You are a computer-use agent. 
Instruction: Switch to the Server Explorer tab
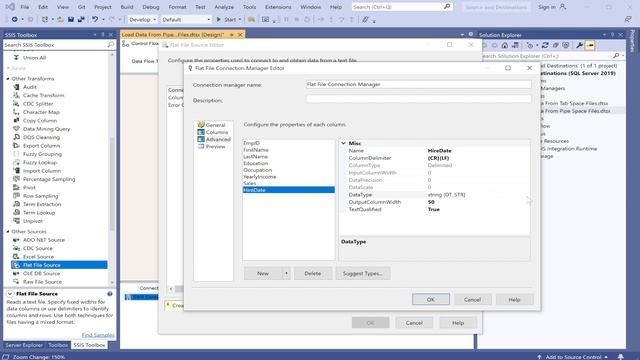click(24, 345)
